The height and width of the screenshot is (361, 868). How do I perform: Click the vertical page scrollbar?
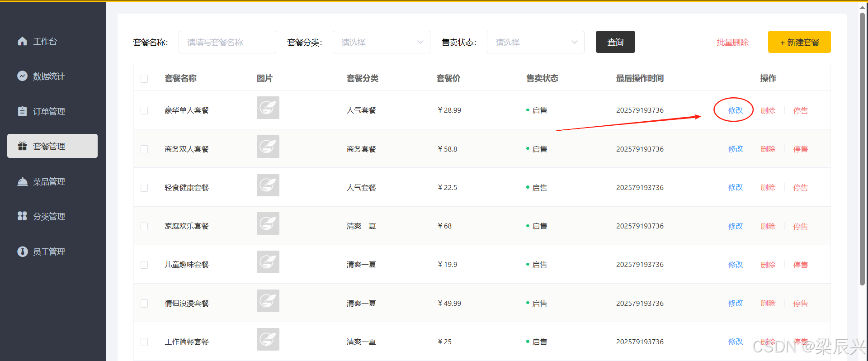coord(862,149)
